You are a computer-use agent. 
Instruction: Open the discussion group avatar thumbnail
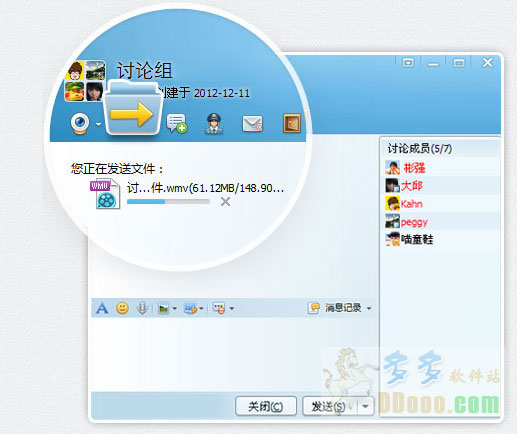click(x=86, y=81)
